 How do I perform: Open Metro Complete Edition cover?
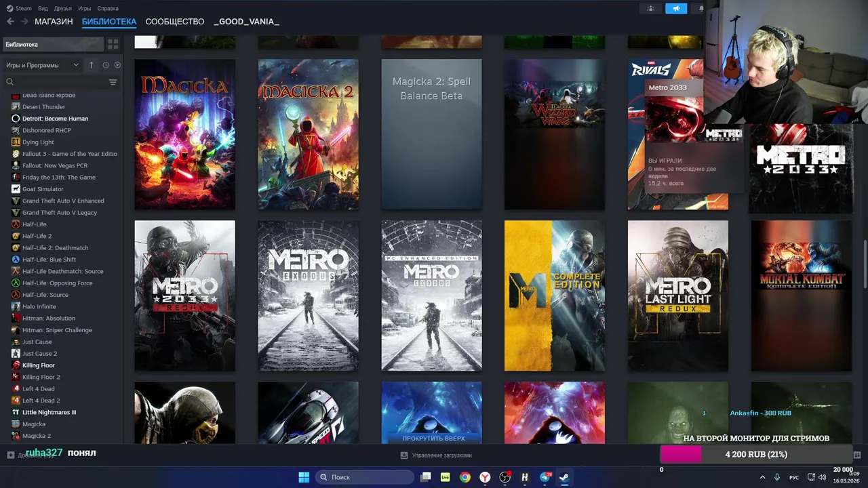pos(555,296)
